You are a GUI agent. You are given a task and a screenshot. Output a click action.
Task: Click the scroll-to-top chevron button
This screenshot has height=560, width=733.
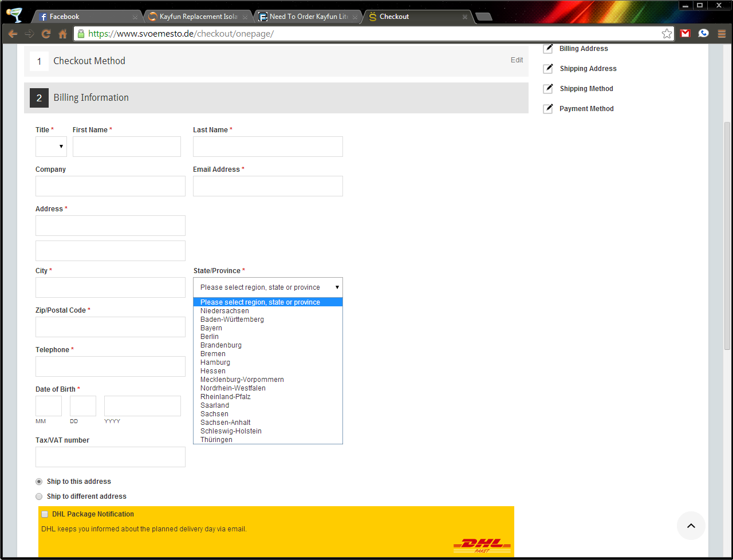(691, 526)
